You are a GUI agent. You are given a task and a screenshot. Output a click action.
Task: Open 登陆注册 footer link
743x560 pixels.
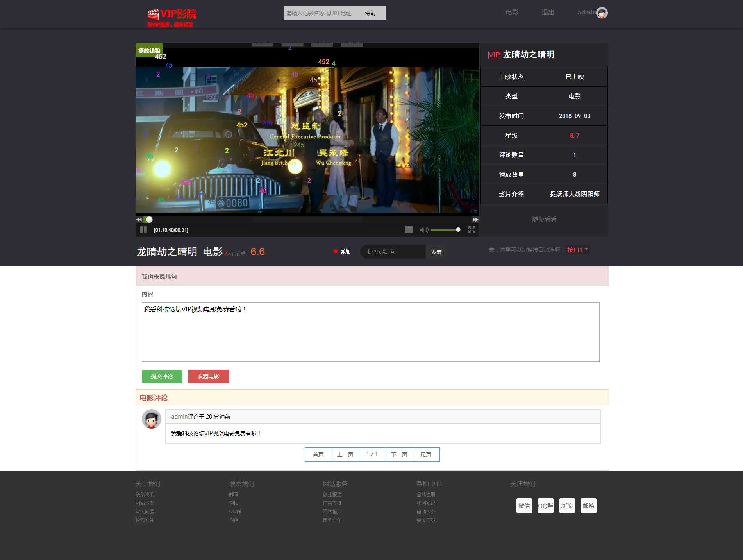(x=426, y=494)
